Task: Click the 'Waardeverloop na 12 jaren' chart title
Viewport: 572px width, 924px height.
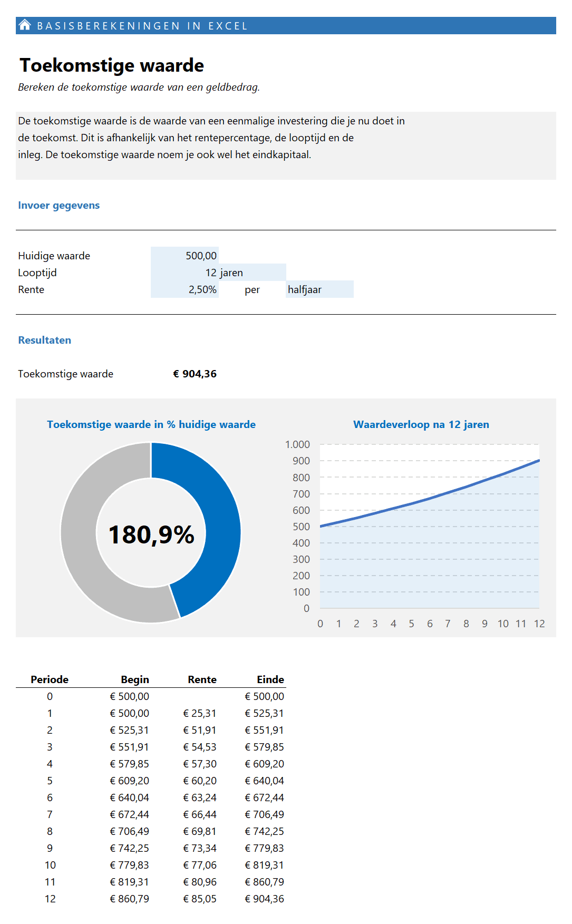Action: (x=421, y=424)
